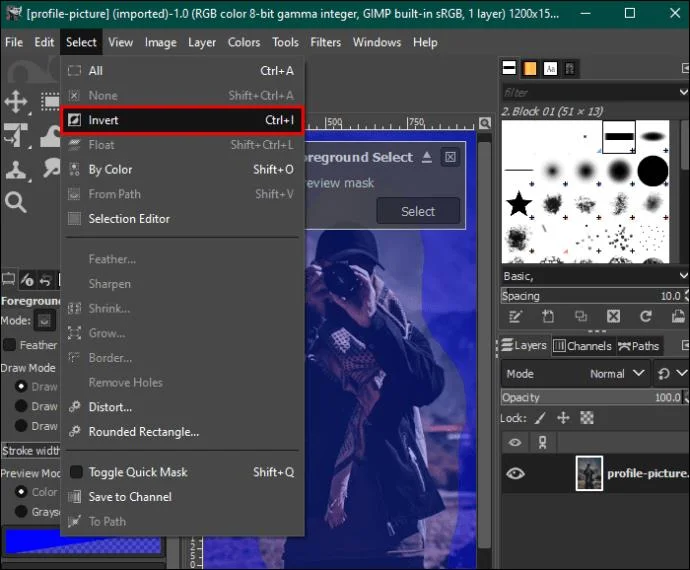Image resolution: width=690 pixels, height=570 pixels.
Task: Click Invert in the Select menu
Action: (182, 120)
